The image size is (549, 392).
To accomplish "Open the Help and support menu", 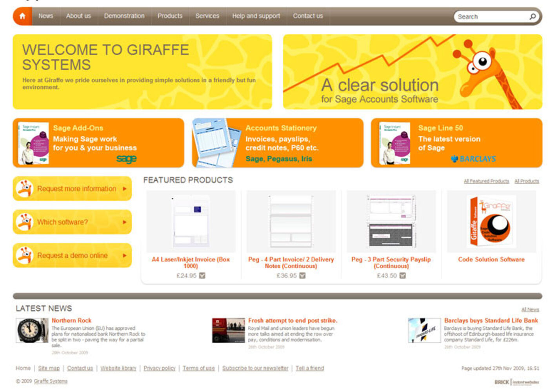I will point(256,16).
